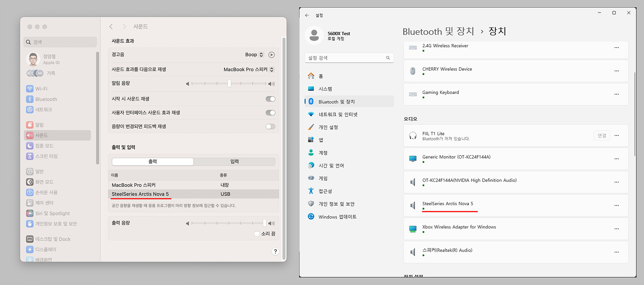Open 개인 정보 및 보안 in Windows Settings
Image resolution: width=644 pixels, height=285 pixels.
[349, 204]
